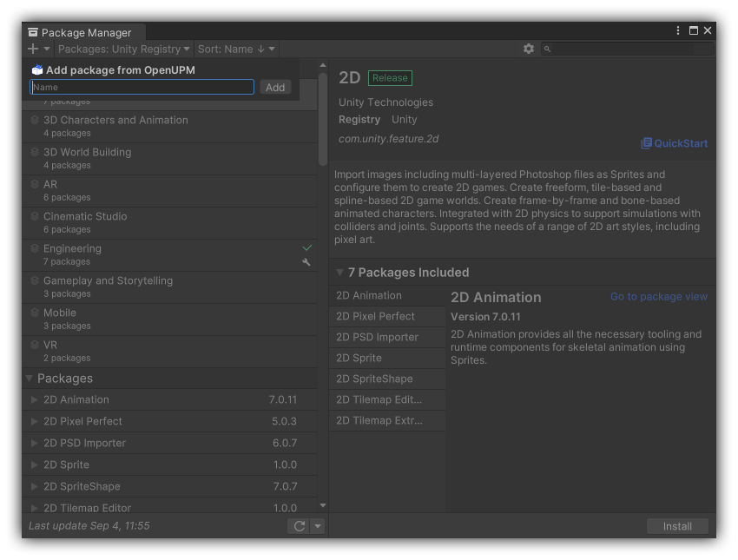Click the Name input field
Image resolution: width=738 pixels, height=560 pixels.
point(142,87)
